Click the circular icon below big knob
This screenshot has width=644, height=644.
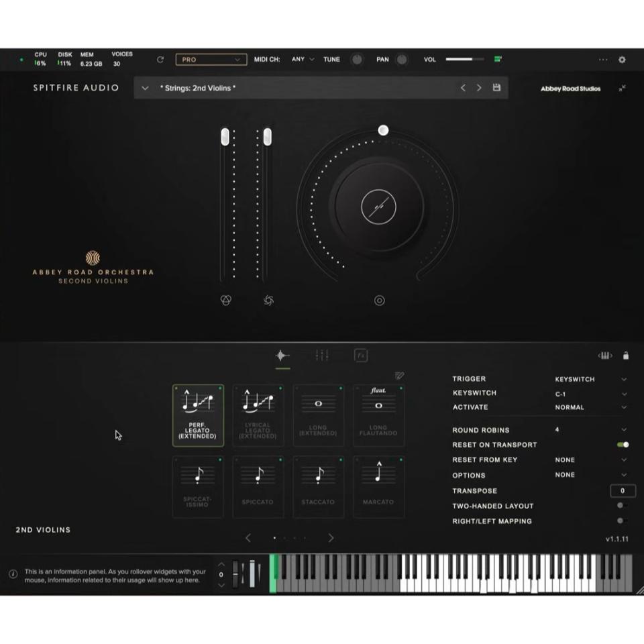pyautogui.click(x=379, y=301)
